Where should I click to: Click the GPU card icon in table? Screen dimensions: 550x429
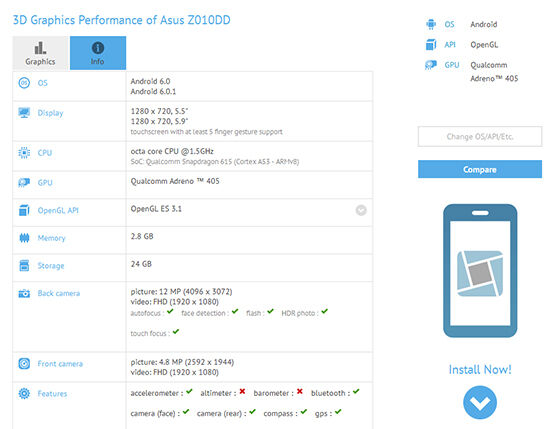pyautogui.click(x=24, y=183)
